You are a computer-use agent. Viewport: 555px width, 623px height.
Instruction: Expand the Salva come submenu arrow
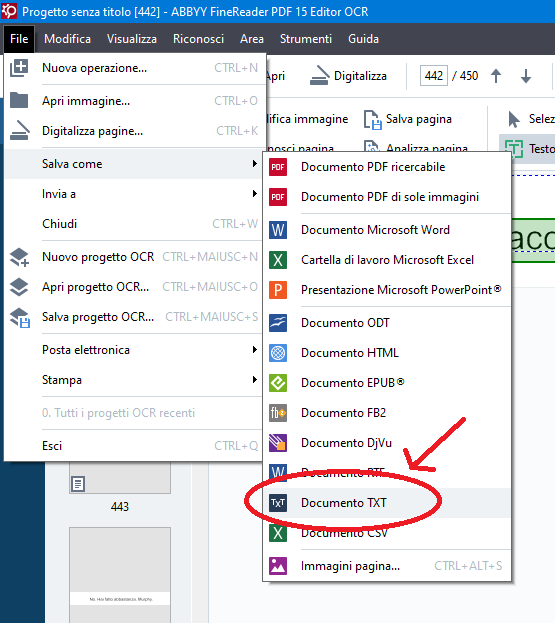pyautogui.click(x=255, y=164)
